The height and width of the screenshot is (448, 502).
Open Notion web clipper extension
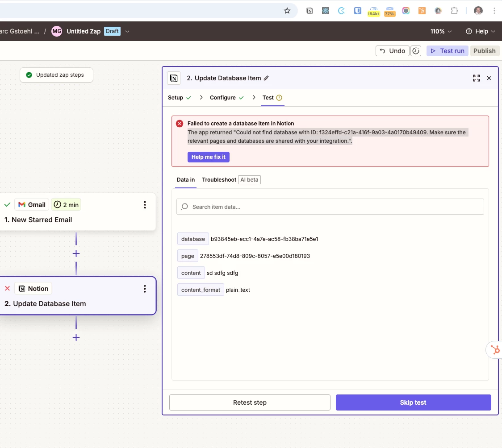[310, 11]
